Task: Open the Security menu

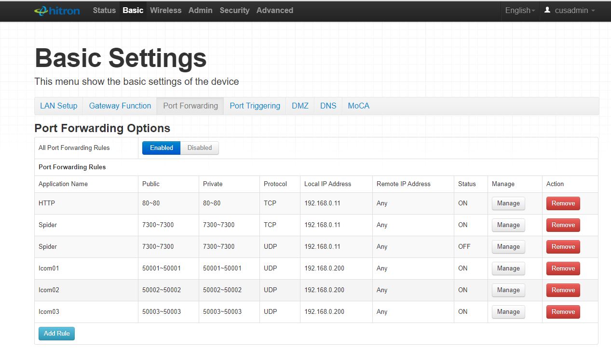Action: pos(234,11)
